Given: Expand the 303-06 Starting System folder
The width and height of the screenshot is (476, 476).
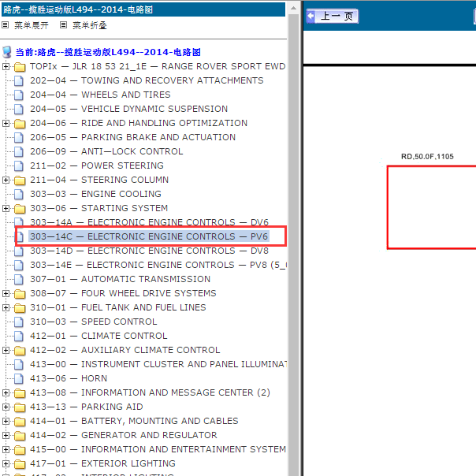Looking at the screenshot, I should point(6,208).
